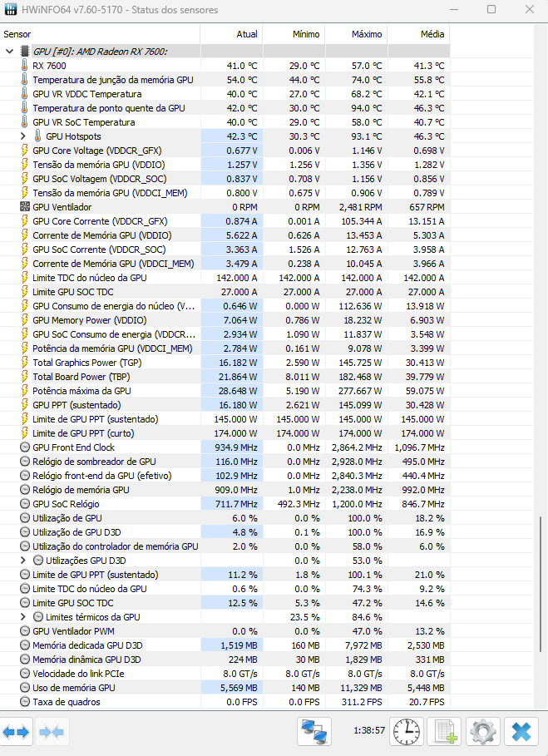
Task: Select Corrente de Memória GPU (VDDIO) row
Action: pyautogui.click(x=225, y=235)
